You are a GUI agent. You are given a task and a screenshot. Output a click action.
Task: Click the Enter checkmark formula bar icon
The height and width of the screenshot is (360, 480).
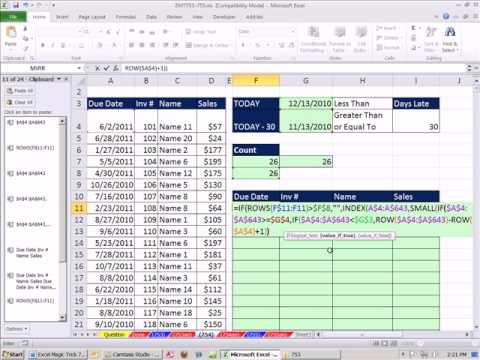coord(106,68)
